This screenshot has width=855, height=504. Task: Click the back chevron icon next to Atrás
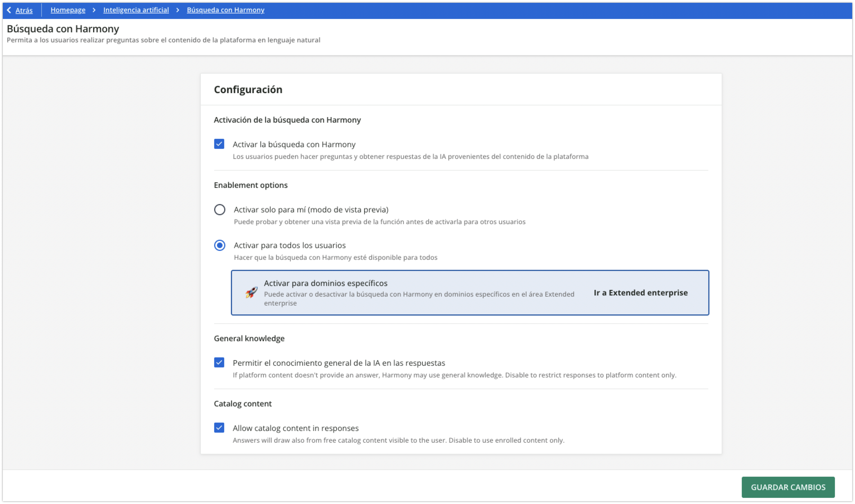click(x=8, y=10)
